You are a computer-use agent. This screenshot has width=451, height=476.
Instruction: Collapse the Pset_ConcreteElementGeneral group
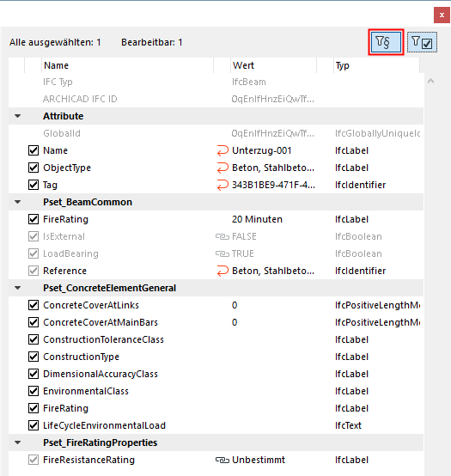pyautogui.click(x=18, y=288)
